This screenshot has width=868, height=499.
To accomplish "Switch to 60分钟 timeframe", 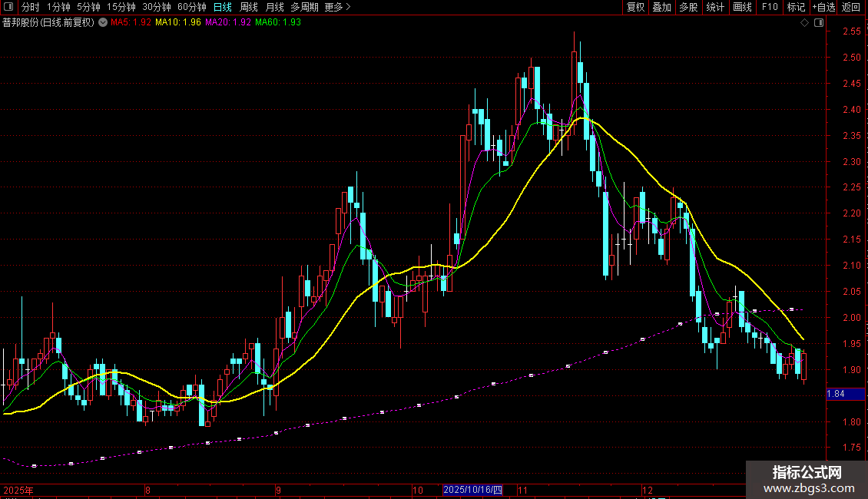I will 191,7.
